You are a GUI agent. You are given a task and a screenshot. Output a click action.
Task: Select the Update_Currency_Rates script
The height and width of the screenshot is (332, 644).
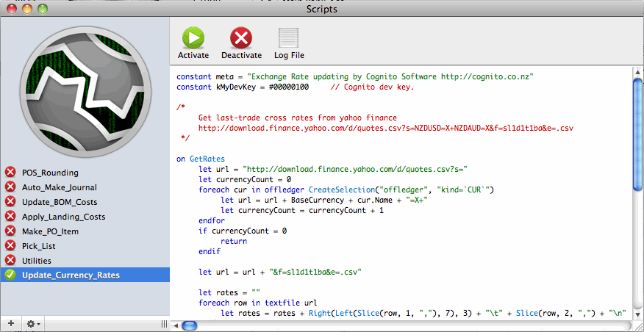pyautogui.click(x=85, y=275)
